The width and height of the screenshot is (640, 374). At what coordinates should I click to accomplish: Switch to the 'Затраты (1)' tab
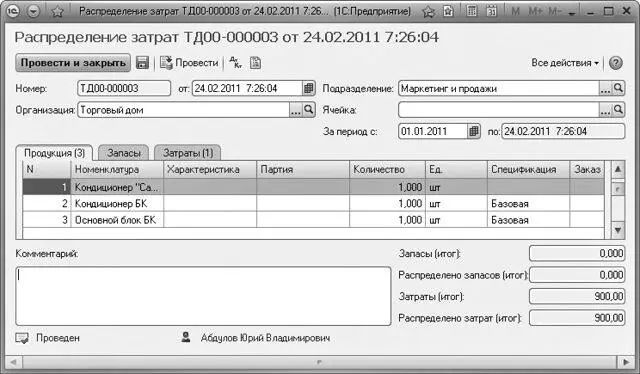click(188, 153)
